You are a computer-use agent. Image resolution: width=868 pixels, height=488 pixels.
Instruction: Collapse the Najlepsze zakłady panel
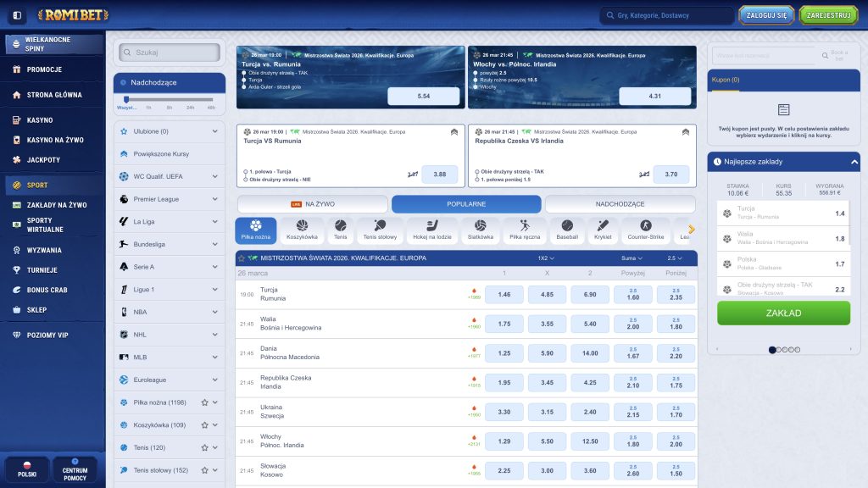[x=854, y=162]
